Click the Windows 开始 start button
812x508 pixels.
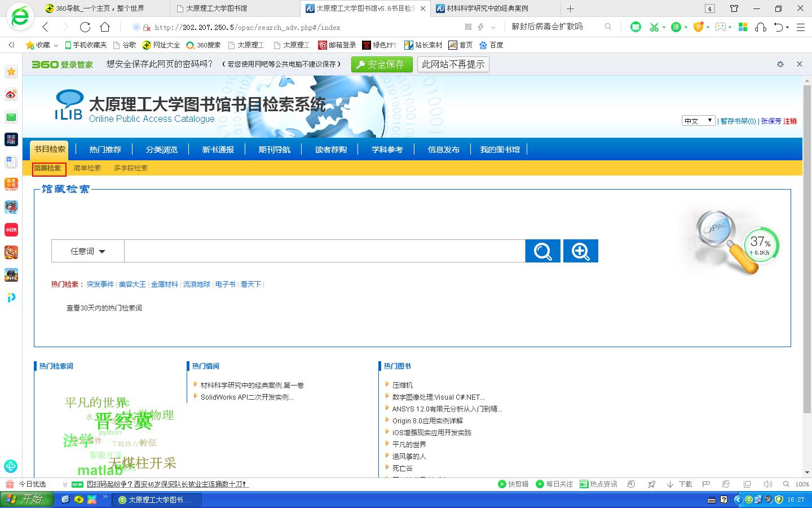tap(27, 500)
